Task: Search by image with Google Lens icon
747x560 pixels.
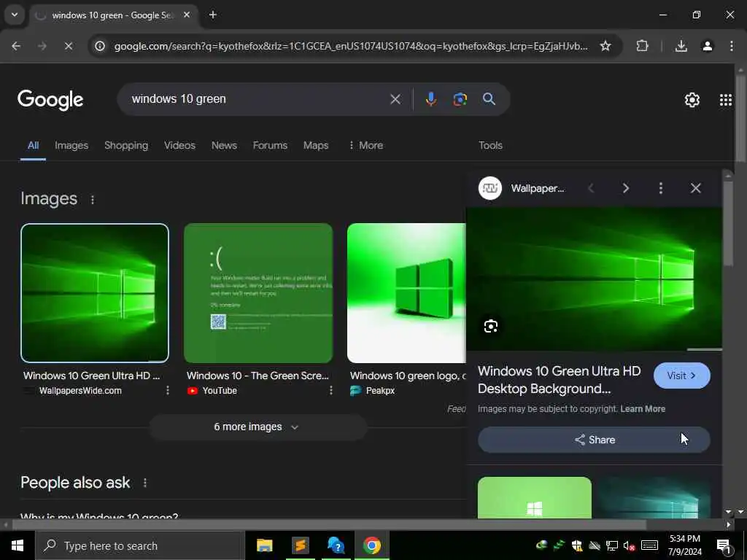Action: [460, 99]
